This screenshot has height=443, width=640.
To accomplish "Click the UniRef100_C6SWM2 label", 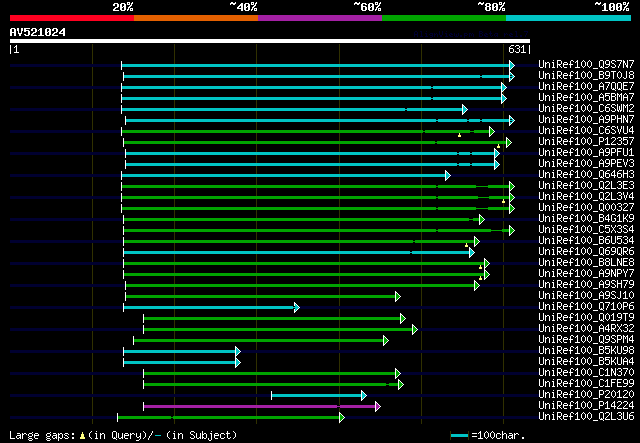I will (586, 108).
